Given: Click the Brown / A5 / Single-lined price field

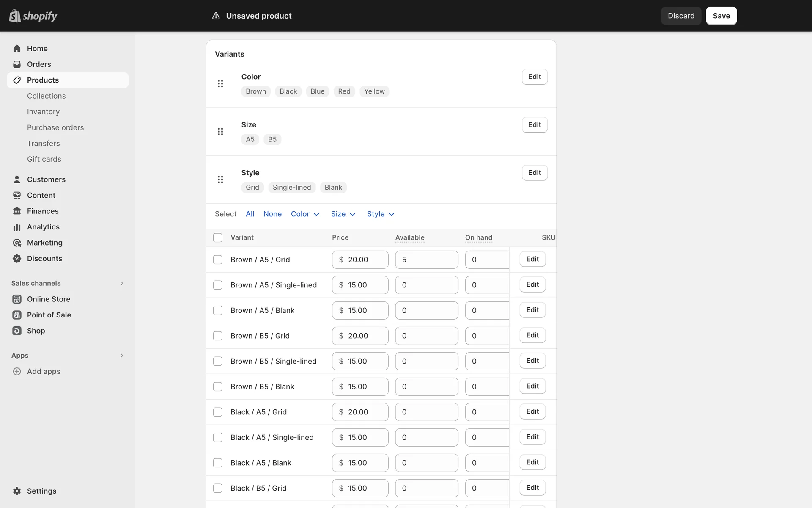Looking at the screenshot, I should coord(365,285).
